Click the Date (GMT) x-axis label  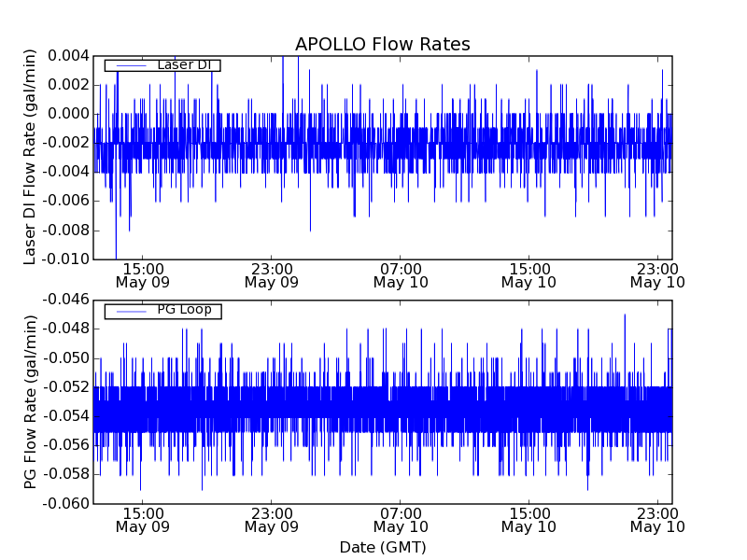[x=382, y=547]
